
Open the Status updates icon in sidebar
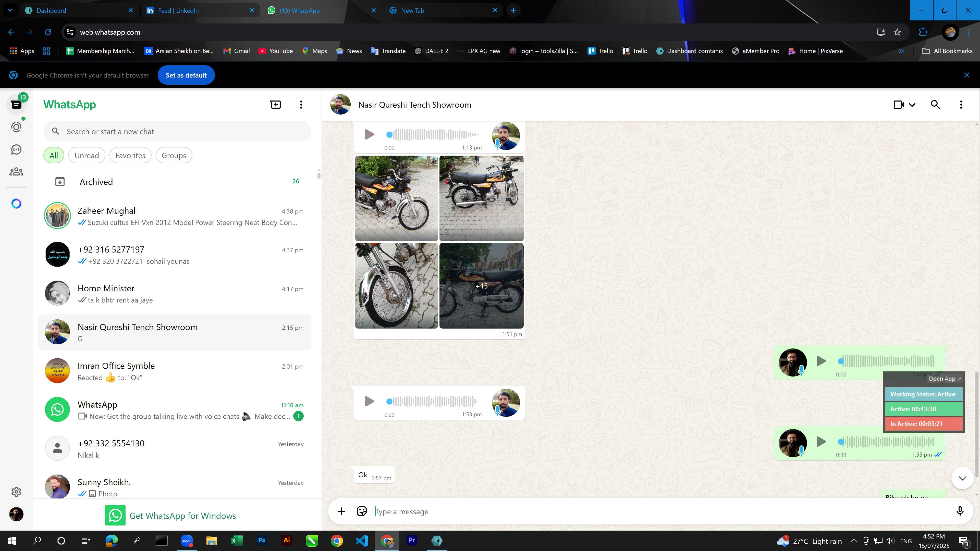coord(16,127)
